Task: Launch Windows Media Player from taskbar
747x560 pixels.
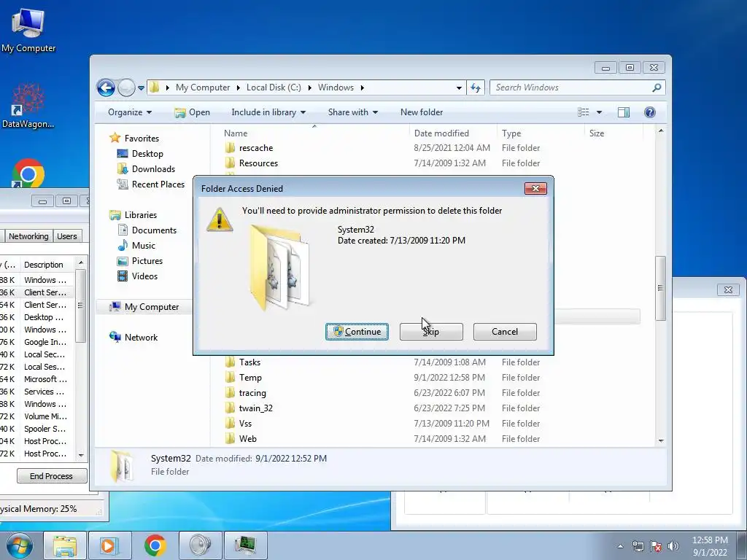Action: pyautogui.click(x=109, y=545)
